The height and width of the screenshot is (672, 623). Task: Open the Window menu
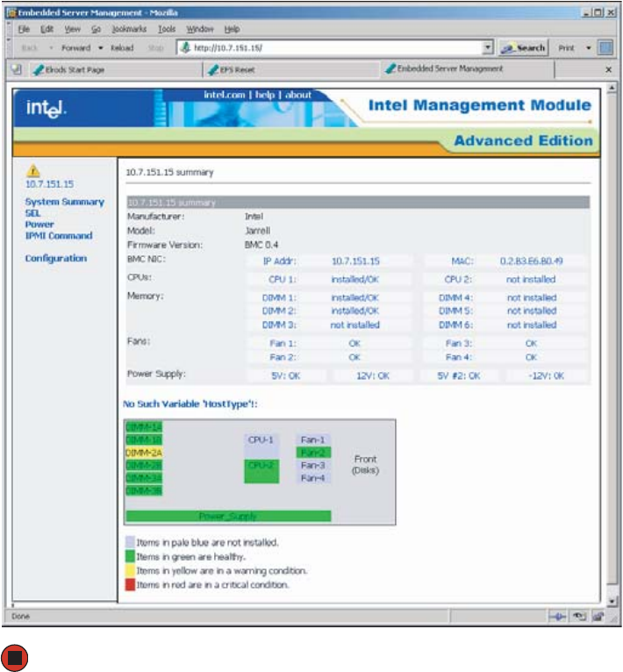pos(200,29)
